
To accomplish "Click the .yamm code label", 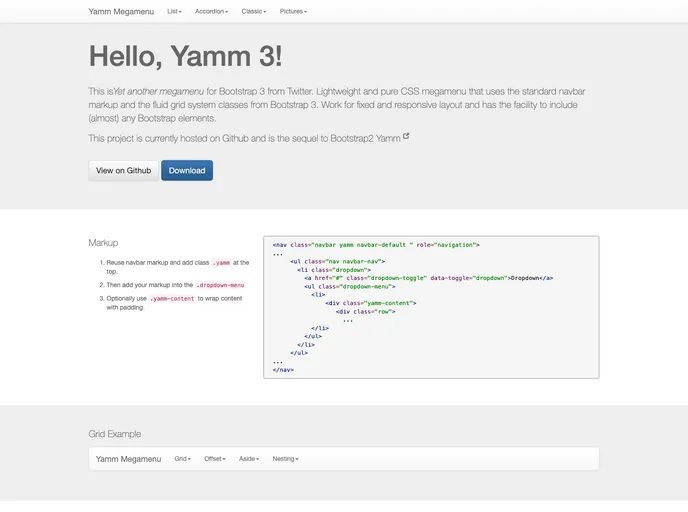I will pyautogui.click(x=221, y=263).
